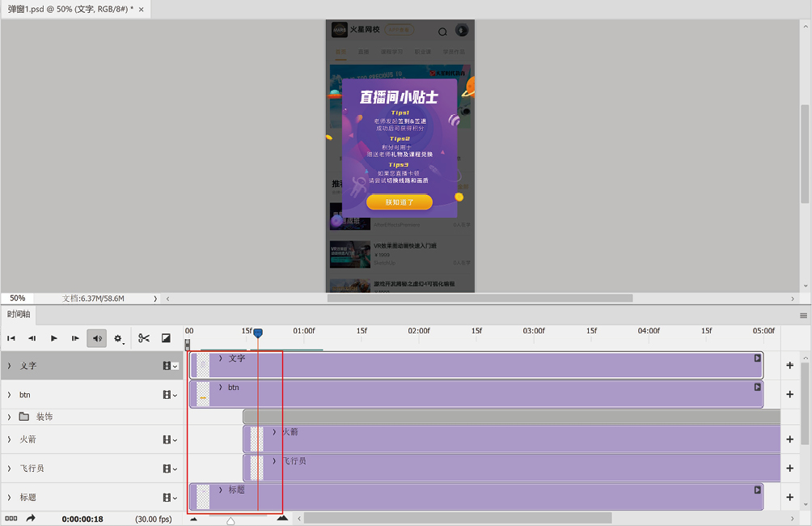This screenshot has width=812, height=526.
Task: Open film menu for 火箭 track
Action: click(171, 439)
